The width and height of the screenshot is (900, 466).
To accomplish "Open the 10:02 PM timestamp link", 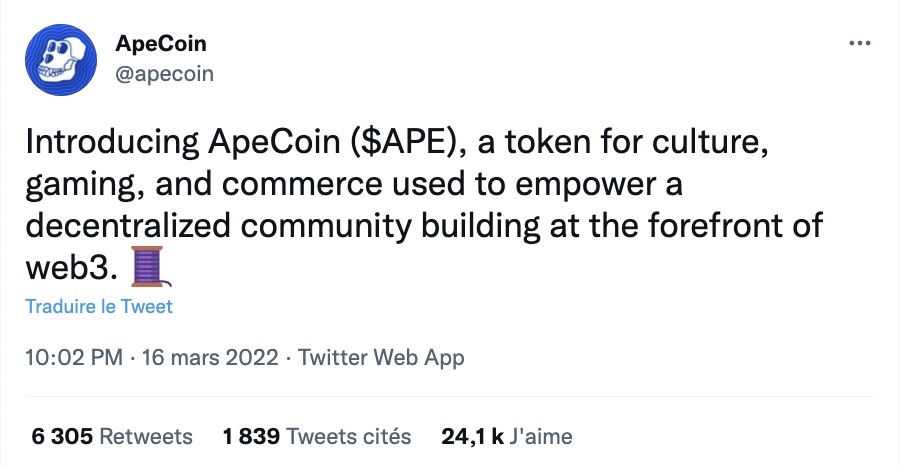I will click(74, 358).
